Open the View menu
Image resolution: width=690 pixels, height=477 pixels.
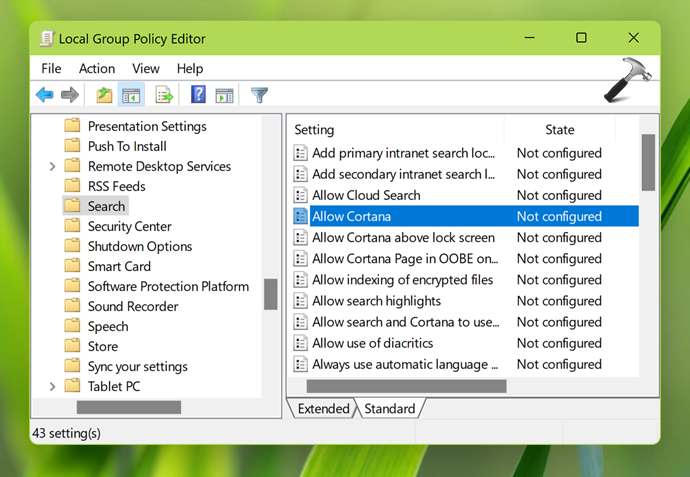pyautogui.click(x=146, y=68)
